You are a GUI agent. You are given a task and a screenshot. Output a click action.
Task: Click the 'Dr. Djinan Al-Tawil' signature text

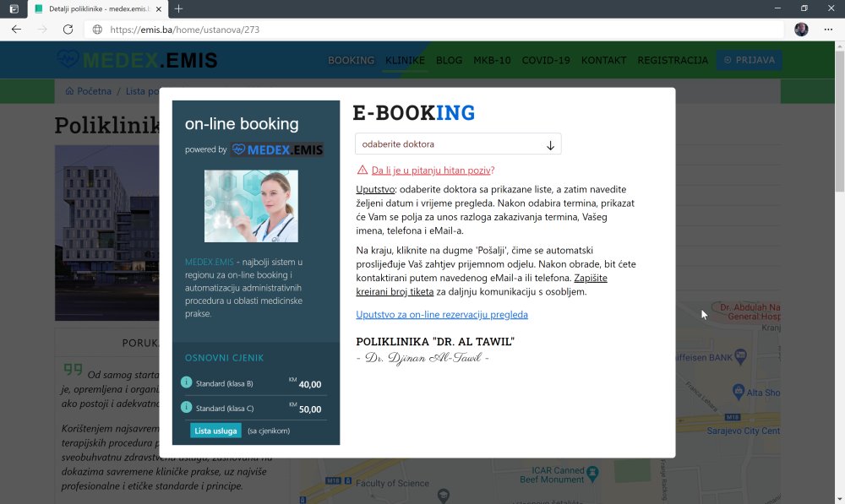pos(423,358)
